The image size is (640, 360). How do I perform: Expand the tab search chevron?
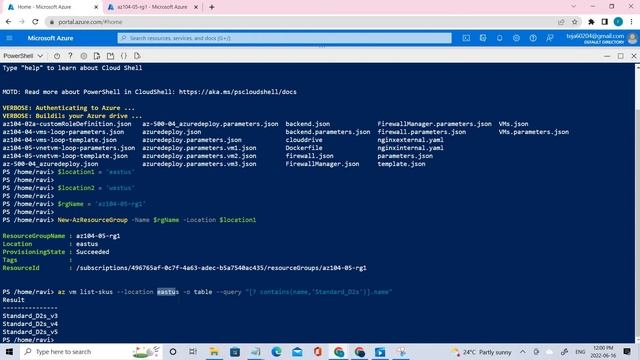(573, 7)
